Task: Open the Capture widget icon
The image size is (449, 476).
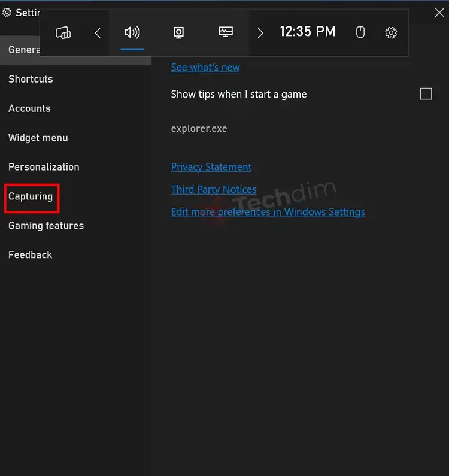Action: (178, 33)
